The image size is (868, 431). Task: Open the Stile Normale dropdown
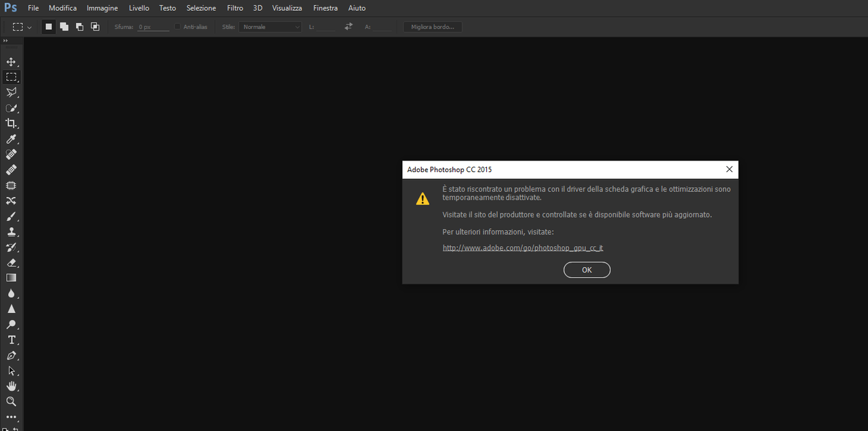[271, 26]
